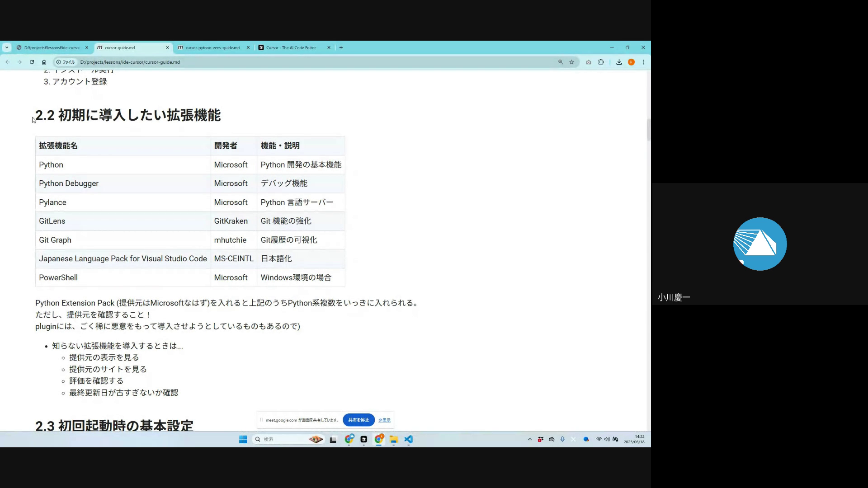Open Visual Studio Code from taskbar

[x=408, y=439]
